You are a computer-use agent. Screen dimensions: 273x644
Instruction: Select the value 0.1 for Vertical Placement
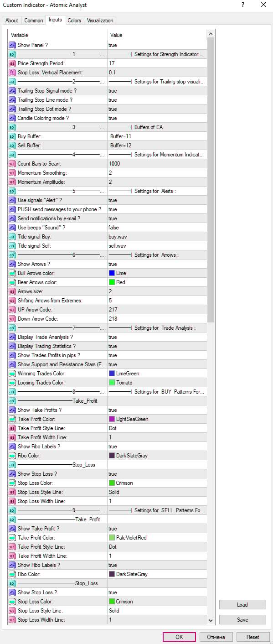click(x=157, y=73)
